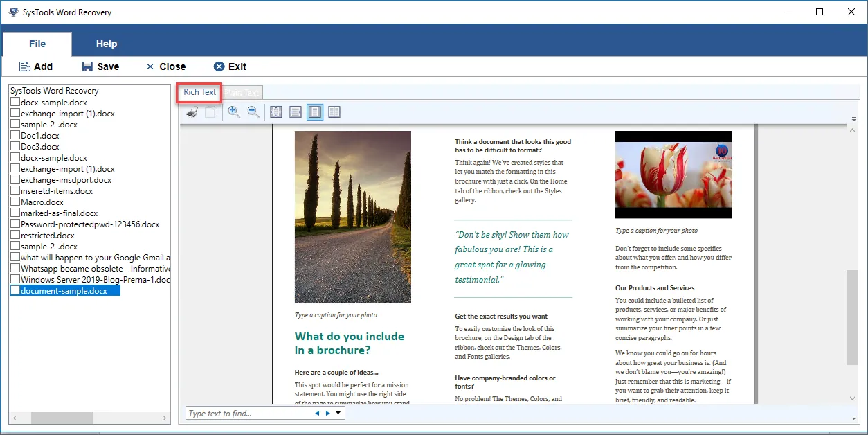Select 'Windows Server 2019-Blog-Prerna-1' file
The width and height of the screenshot is (868, 435).
95,280
